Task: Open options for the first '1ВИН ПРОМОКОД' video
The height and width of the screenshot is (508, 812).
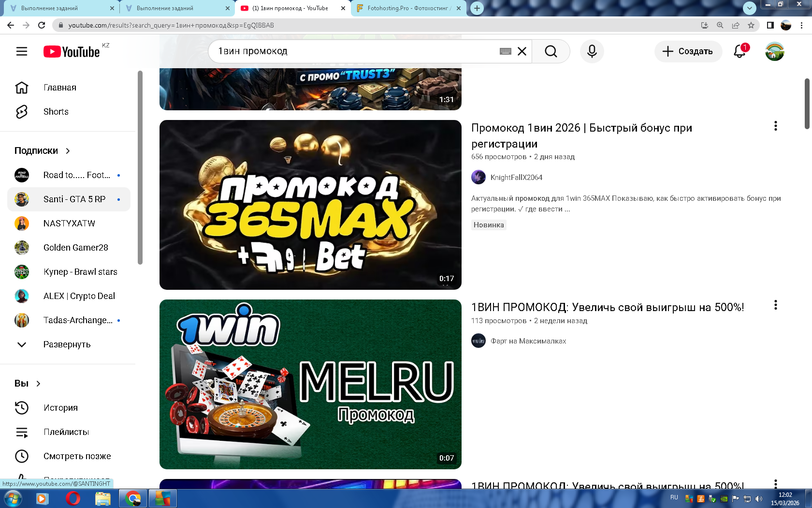Action: click(776, 305)
